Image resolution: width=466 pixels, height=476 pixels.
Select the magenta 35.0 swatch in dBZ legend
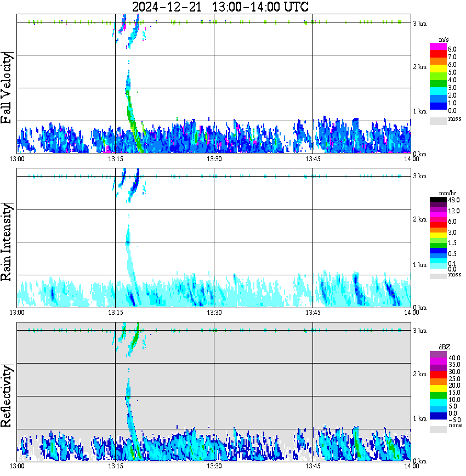pyautogui.click(x=438, y=361)
